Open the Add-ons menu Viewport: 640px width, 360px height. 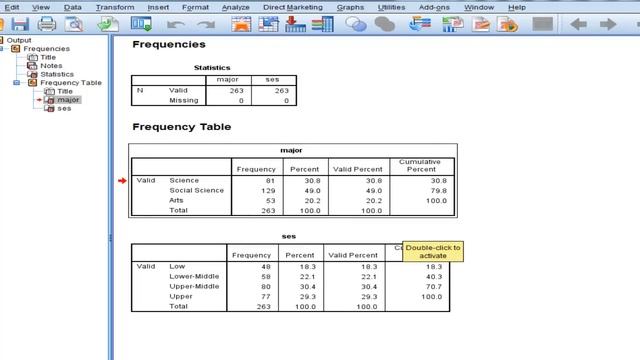[434, 7]
